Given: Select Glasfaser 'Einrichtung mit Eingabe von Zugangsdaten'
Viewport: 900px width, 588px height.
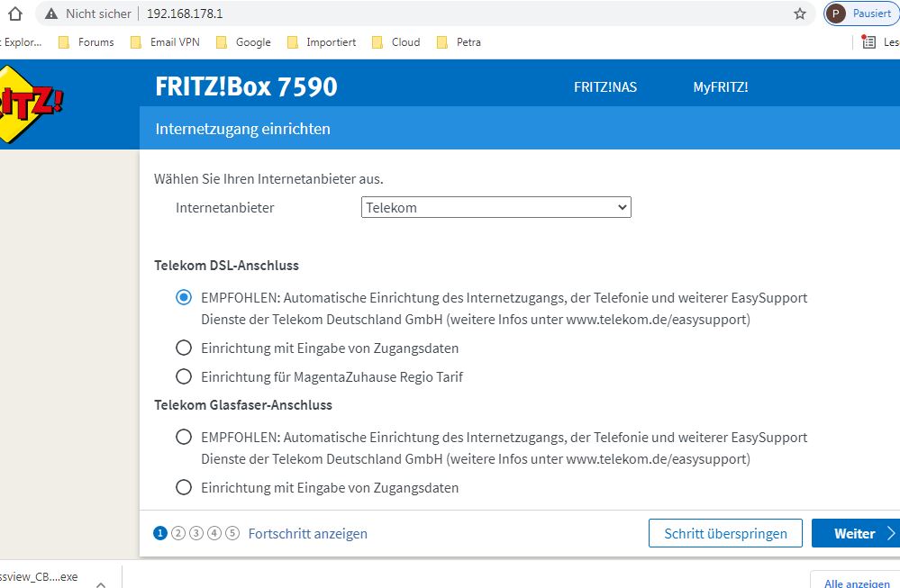Looking at the screenshot, I should [x=184, y=488].
